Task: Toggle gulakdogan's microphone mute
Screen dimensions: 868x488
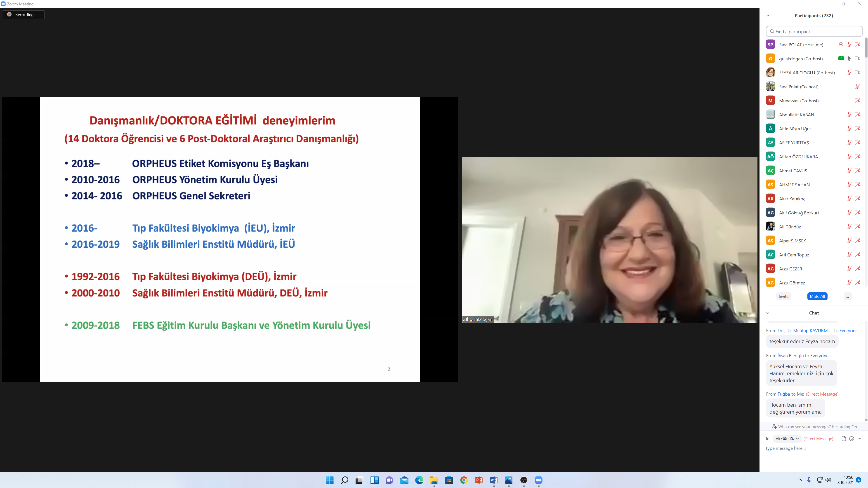Action: pos(849,59)
